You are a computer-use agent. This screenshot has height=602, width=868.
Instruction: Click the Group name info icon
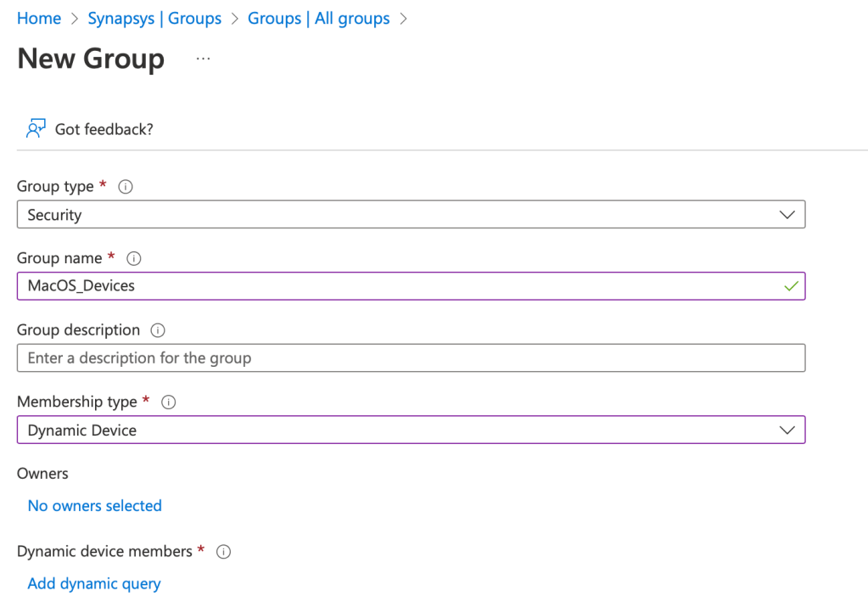133,258
